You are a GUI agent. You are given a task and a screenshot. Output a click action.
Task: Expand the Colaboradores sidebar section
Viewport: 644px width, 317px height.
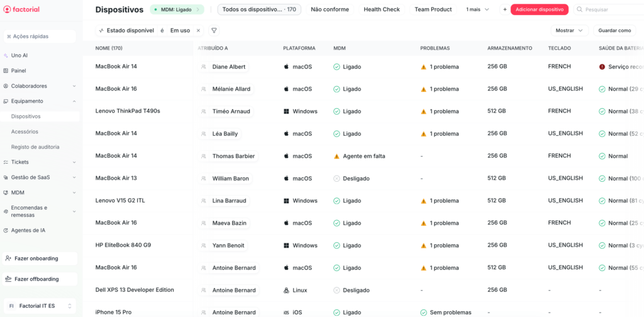(74, 86)
